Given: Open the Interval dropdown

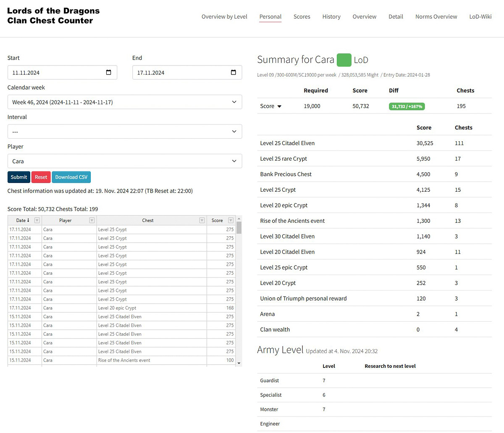Looking at the screenshot, I should point(125,132).
